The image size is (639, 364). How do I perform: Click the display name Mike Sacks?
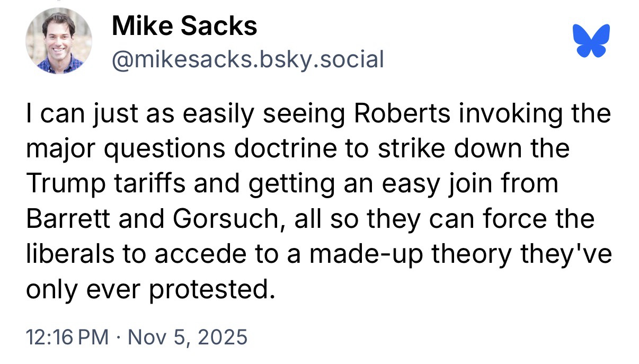click(x=184, y=26)
